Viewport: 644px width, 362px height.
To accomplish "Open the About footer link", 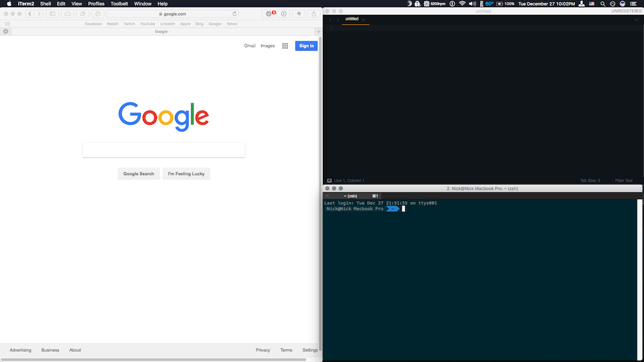I will click(75, 350).
